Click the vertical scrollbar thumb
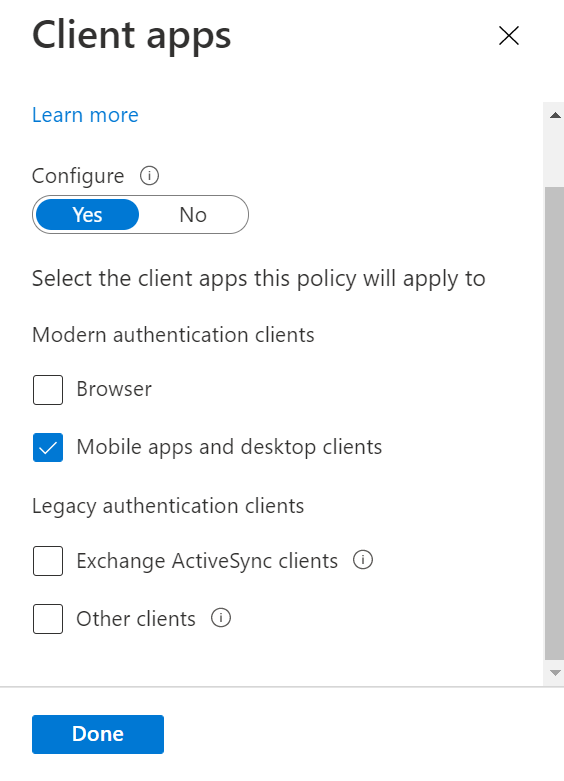The width and height of the screenshot is (564, 781). (x=555, y=423)
